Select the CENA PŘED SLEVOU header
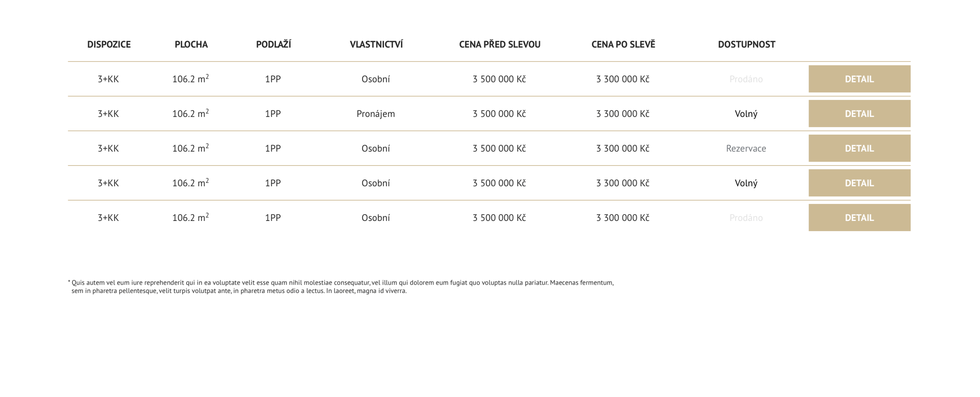The height and width of the screenshot is (397, 980). pos(499,44)
